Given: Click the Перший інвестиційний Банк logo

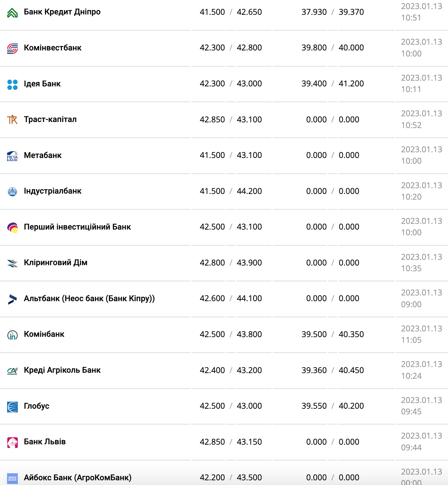Looking at the screenshot, I should (12, 228).
